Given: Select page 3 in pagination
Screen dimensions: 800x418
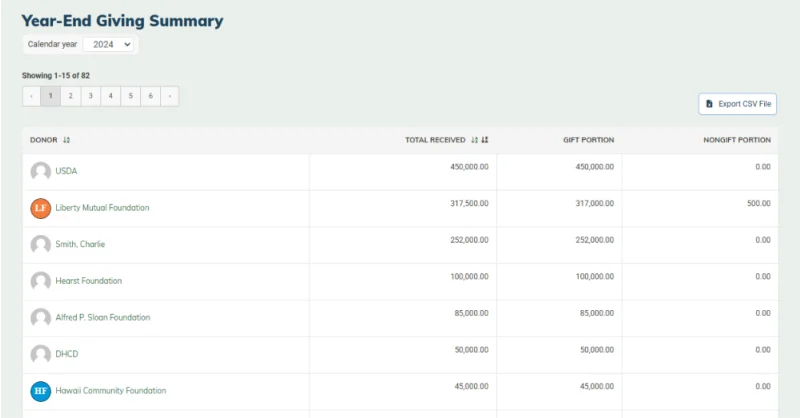Looking at the screenshot, I should (90, 96).
